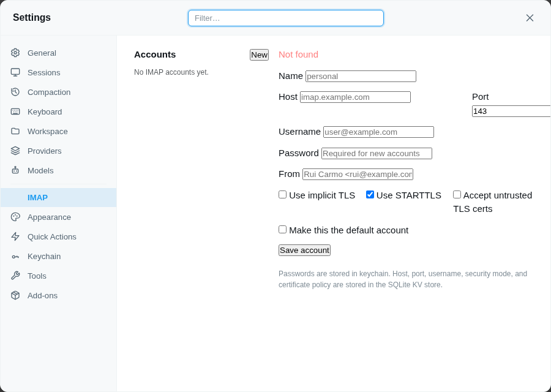Select the IMAP sidebar entry
The width and height of the screenshot is (551, 392).
(x=58, y=198)
